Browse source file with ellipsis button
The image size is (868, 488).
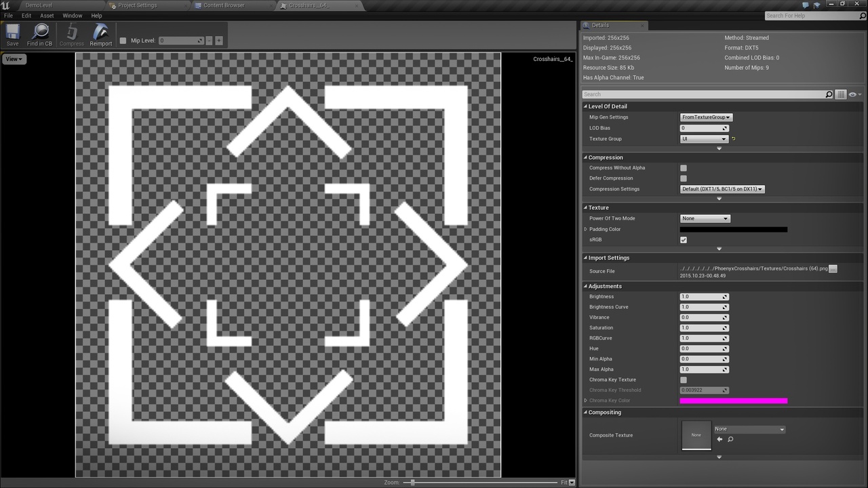(x=833, y=269)
